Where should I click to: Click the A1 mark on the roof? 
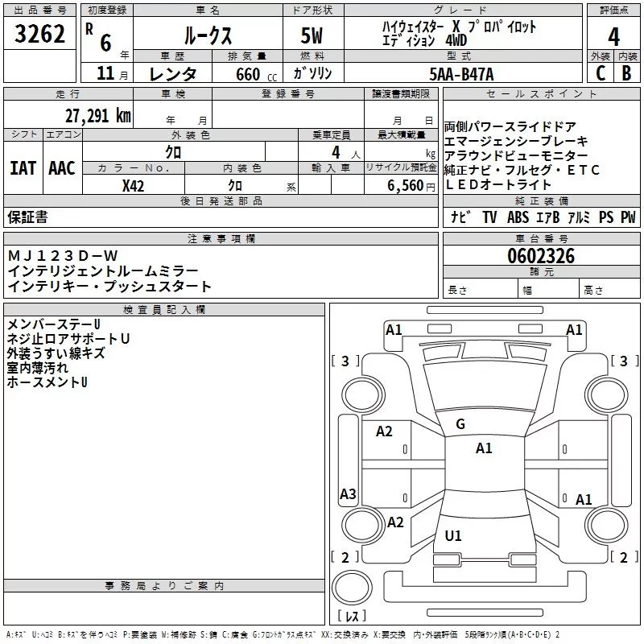[x=484, y=448]
